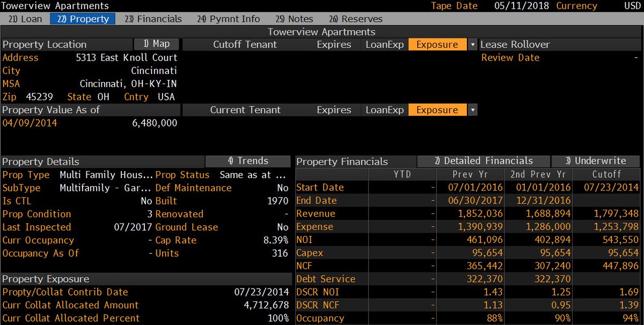Click Prev Yr DSCR NOI 1.43

coord(493,292)
